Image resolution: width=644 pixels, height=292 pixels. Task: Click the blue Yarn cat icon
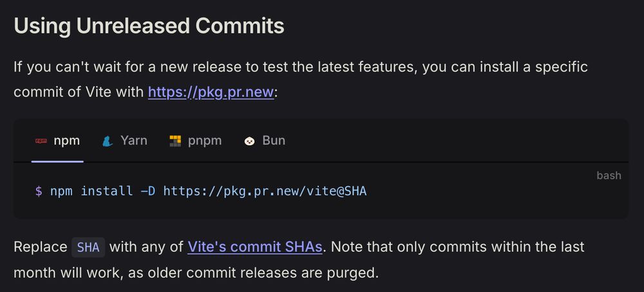[x=107, y=141]
